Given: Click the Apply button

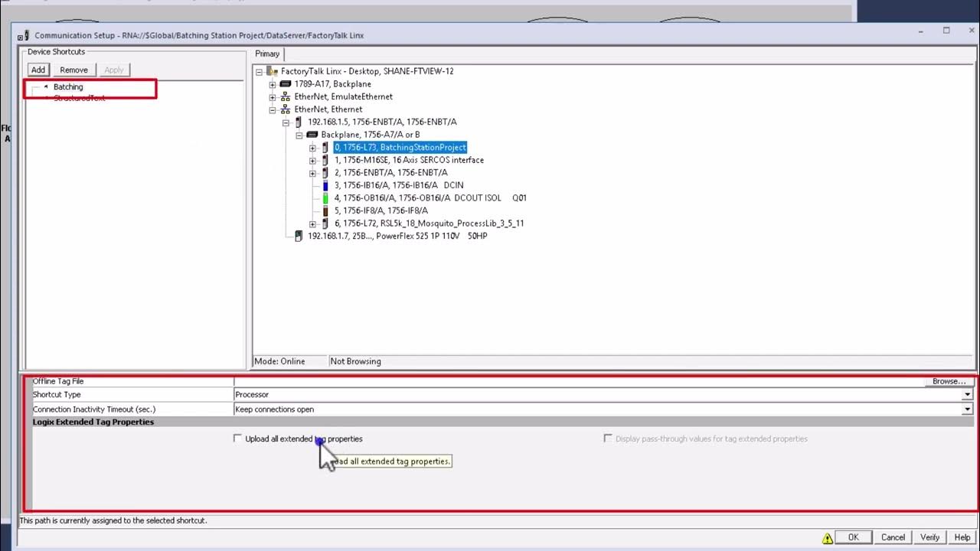Looking at the screenshot, I should 114,70.
